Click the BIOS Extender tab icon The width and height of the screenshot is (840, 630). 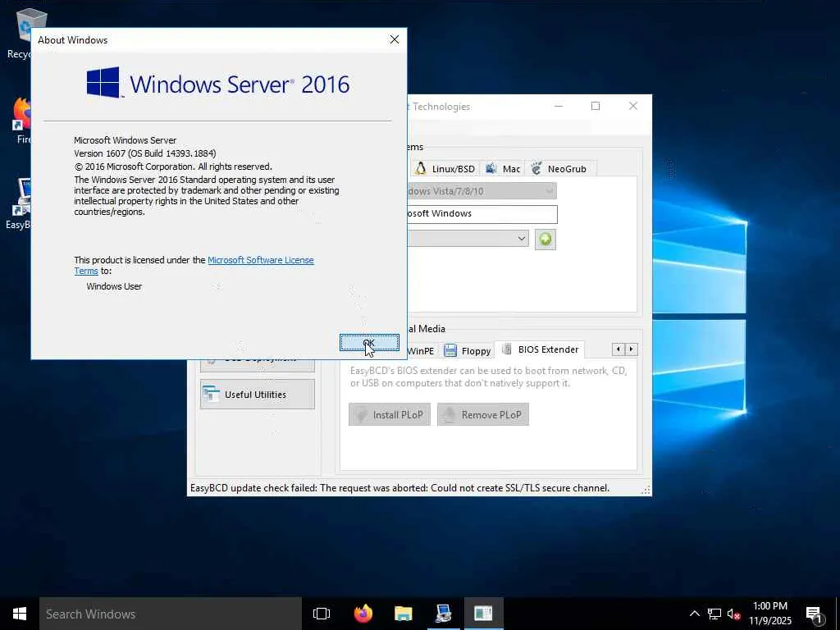506,349
